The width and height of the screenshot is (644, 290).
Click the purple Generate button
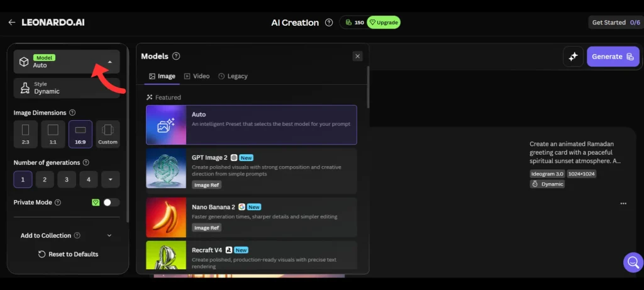tap(613, 57)
